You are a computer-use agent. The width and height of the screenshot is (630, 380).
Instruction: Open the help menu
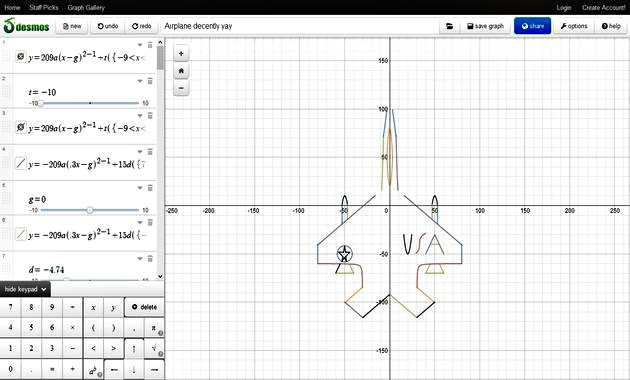[611, 26]
